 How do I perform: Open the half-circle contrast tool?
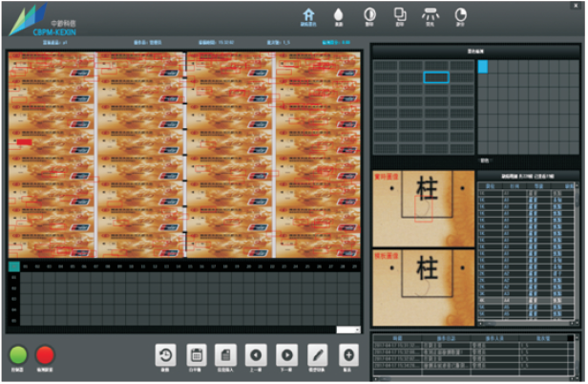click(369, 15)
